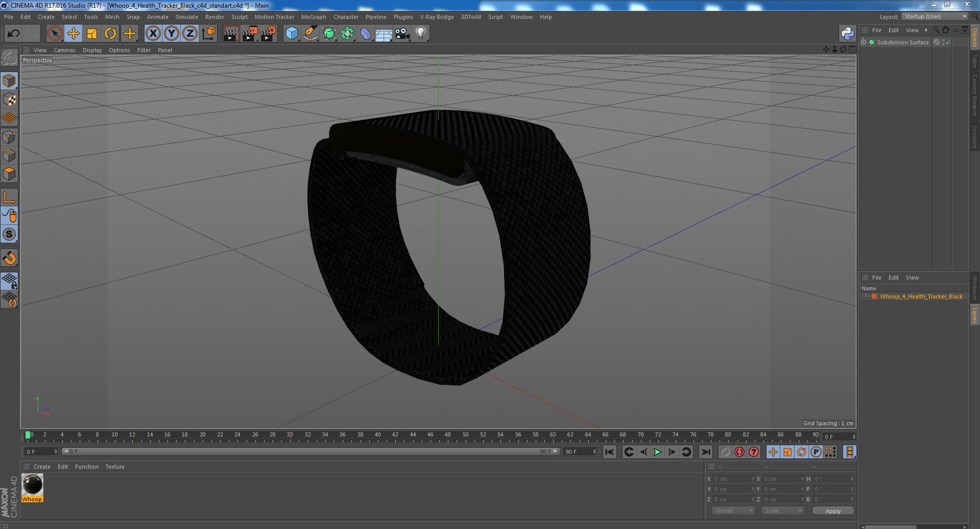Toggle X axis lock

click(153, 34)
